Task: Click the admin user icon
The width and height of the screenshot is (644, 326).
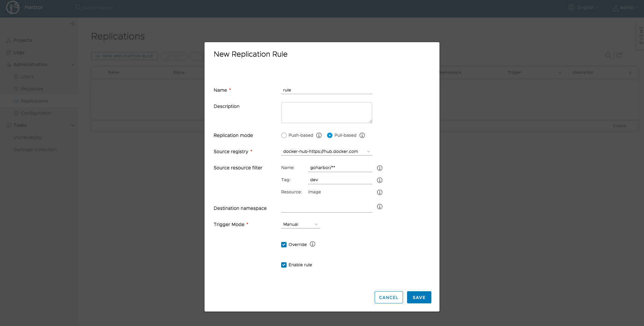Action: 616,7
